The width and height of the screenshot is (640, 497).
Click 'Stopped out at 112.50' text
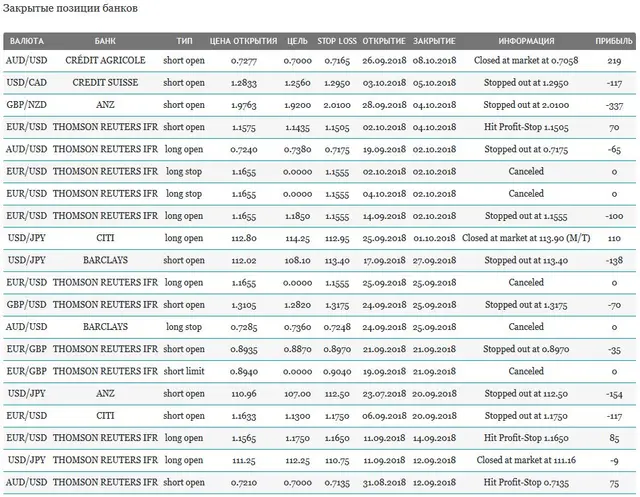tap(526, 393)
